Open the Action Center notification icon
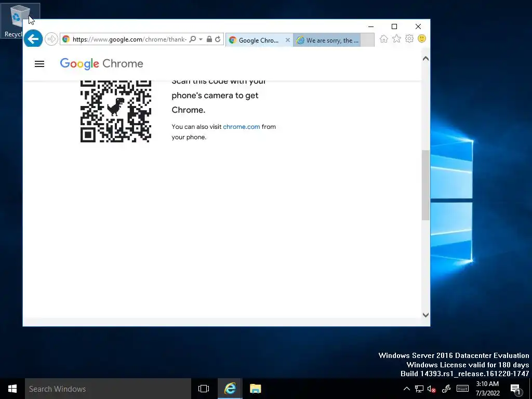The width and height of the screenshot is (532, 399). tap(516, 389)
